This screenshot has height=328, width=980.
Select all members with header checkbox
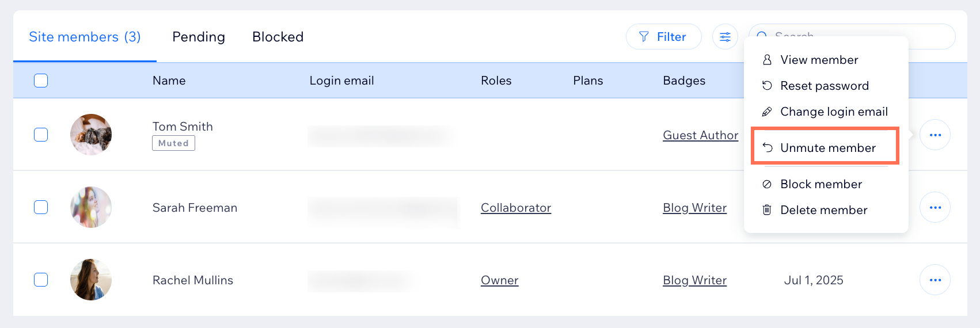(41, 81)
